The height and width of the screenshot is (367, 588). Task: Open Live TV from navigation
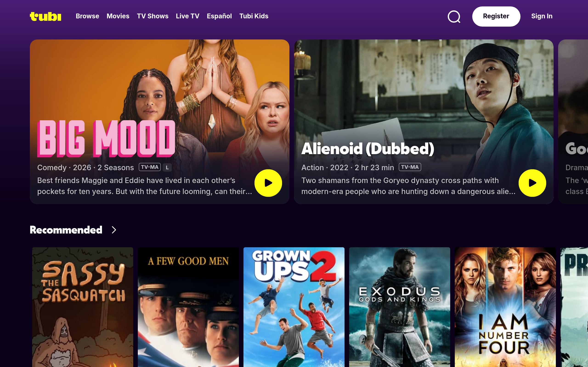pos(188,16)
